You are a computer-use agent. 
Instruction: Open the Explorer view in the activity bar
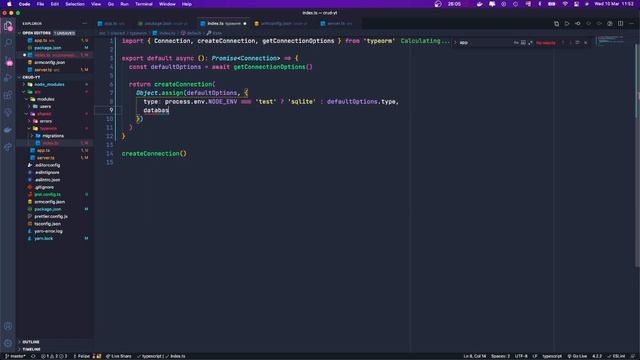(x=8, y=26)
